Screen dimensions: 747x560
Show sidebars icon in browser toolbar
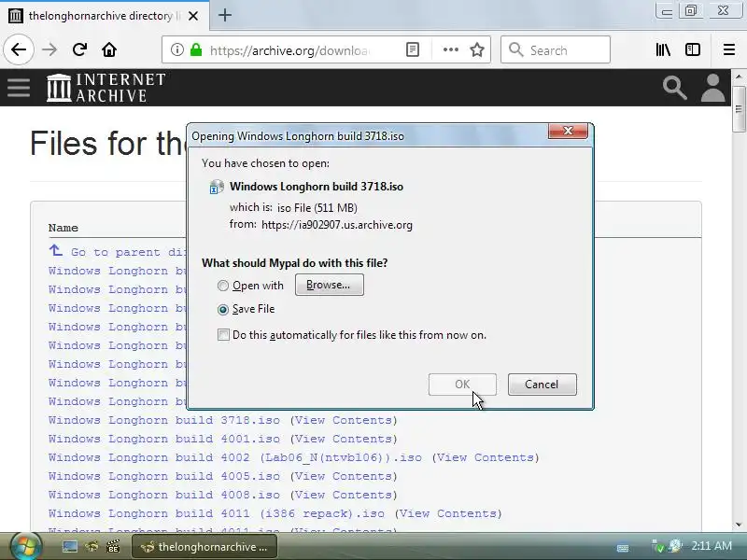pos(693,49)
